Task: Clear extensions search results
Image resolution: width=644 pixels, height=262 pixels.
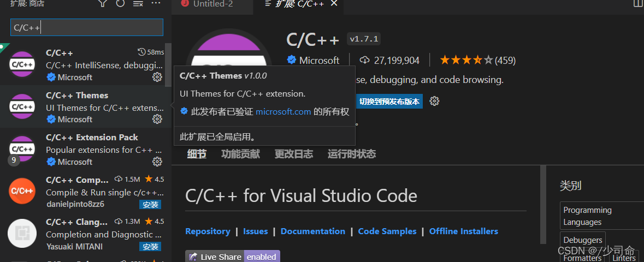Action: click(x=138, y=4)
